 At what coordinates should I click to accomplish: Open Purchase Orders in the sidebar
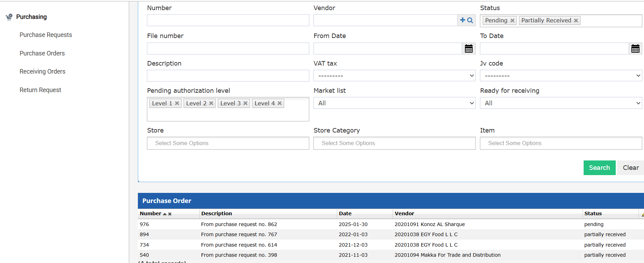coord(42,53)
